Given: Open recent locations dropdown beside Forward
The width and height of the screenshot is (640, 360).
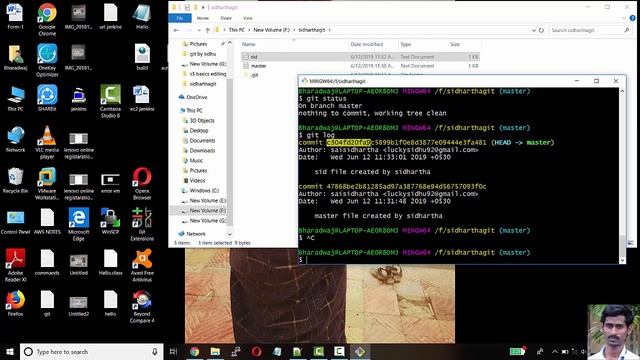Looking at the screenshot, I should pyautogui.click(x=198, y=30).
